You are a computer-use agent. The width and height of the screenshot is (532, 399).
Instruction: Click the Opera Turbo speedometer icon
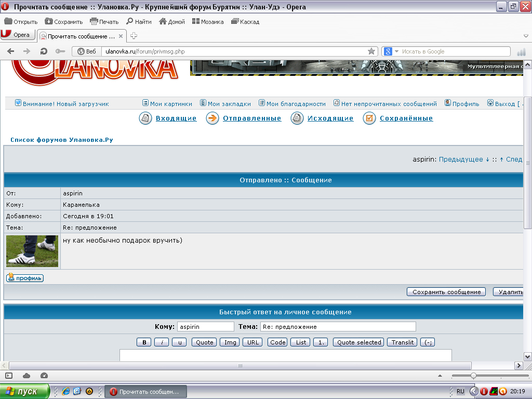(x=44, y=376)
